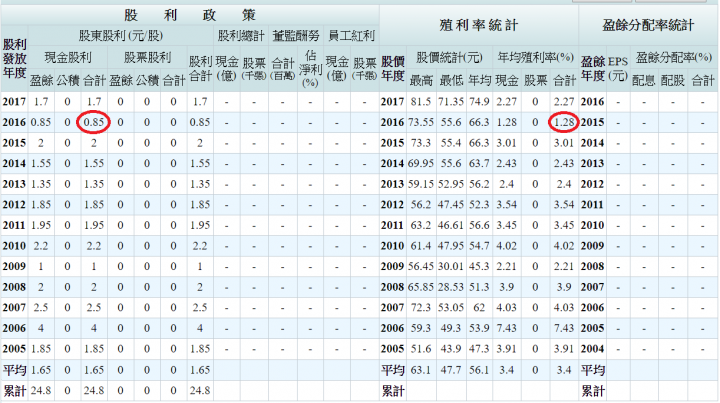Click the 年均殖利率(%) header

tap(535, 57)
